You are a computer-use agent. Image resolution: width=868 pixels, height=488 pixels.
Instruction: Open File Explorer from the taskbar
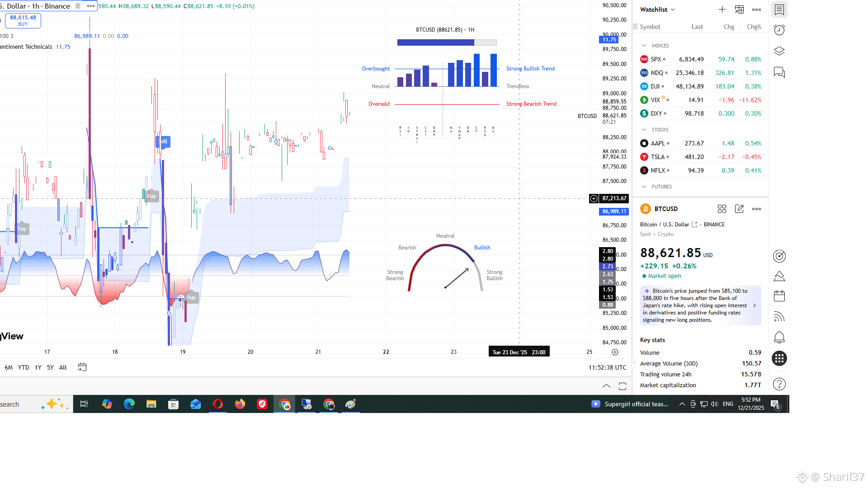(151, 404)
